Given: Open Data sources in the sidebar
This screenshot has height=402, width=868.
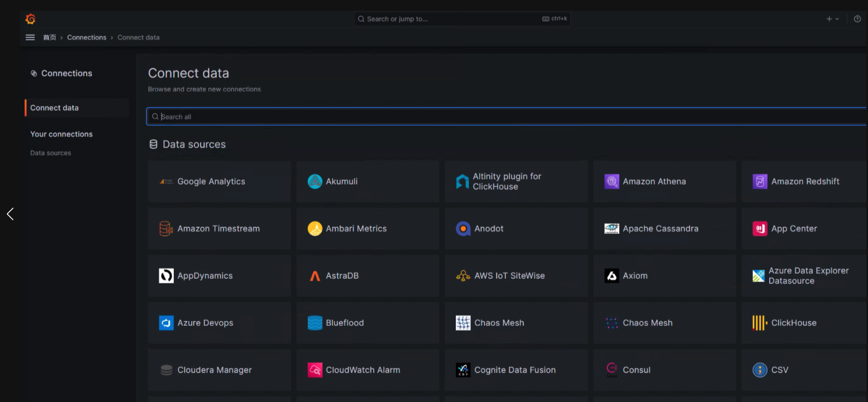Looking at the screenshot, I should tap(51, 153).
